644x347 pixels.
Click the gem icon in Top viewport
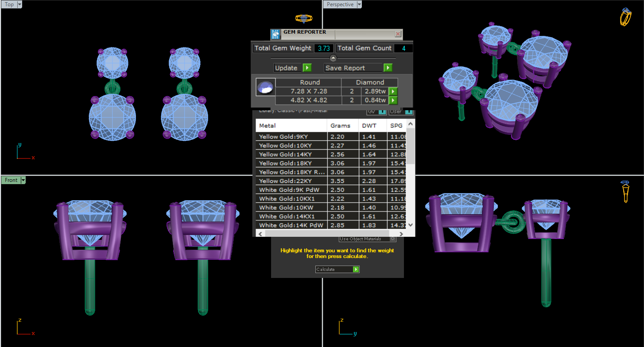(x=303, y=18)
